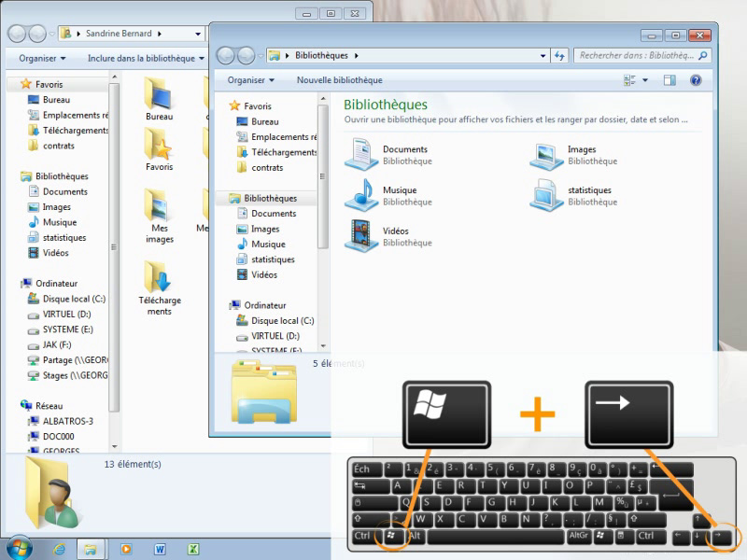The width and height of the screenshot is (747, 560).
Task: Select Réseau in Sandrine Bernard navigation pane
Action: click(49, 406)
